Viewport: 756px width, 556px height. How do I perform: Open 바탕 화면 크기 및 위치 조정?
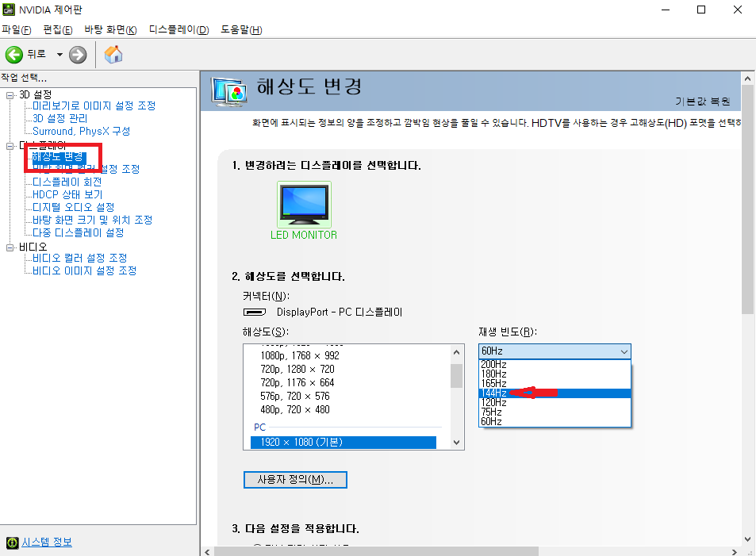pyautogui.click(x=92, y=220)
